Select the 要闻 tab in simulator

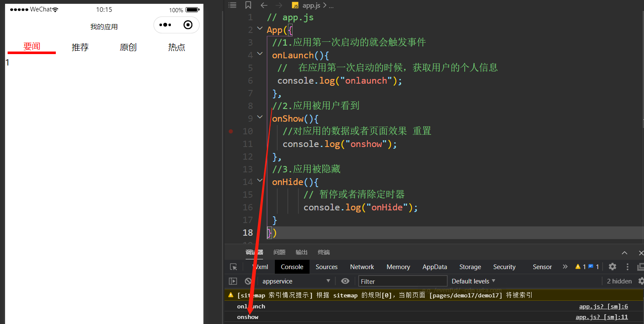32,47
